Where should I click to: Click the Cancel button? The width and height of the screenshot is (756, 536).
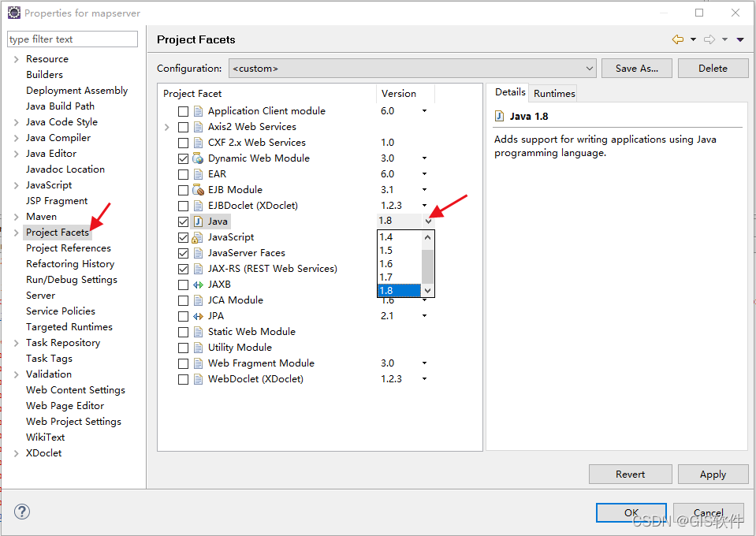(x=708, y=513)
